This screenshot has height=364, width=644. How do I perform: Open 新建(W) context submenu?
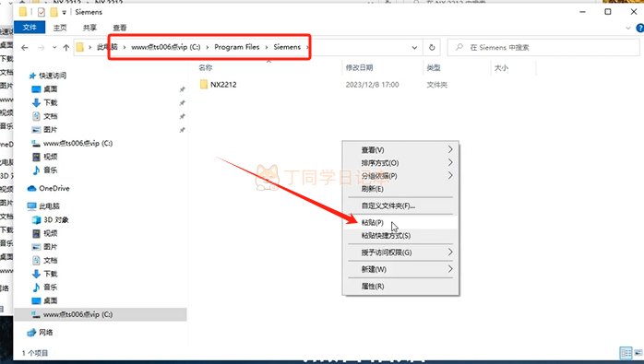click(x=400, y=269)
